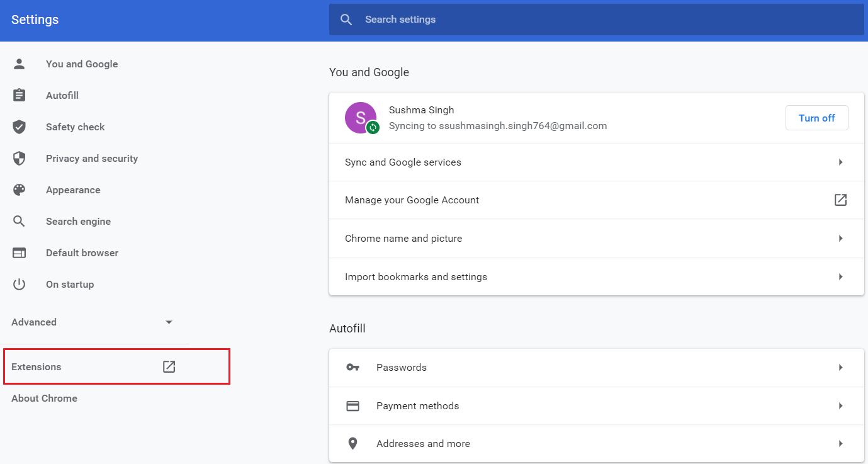
Task: Click Manage your Google Account
Action: coord(412,200)
